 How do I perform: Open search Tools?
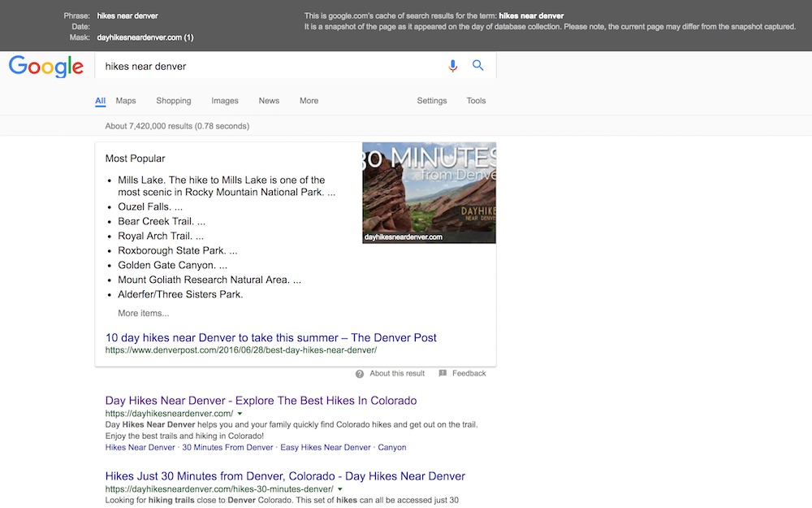pyautogui.click(x=476, y=101)
